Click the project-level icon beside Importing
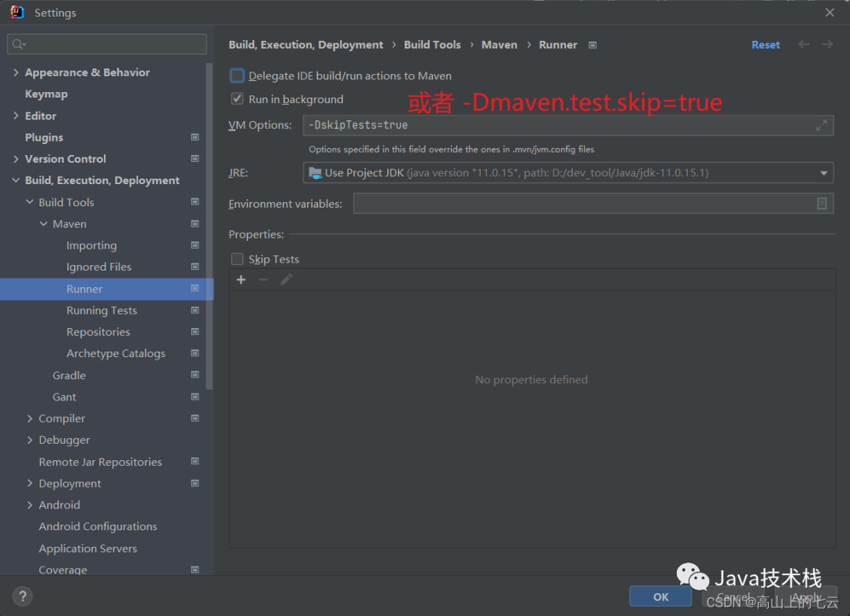 (195, 245)
